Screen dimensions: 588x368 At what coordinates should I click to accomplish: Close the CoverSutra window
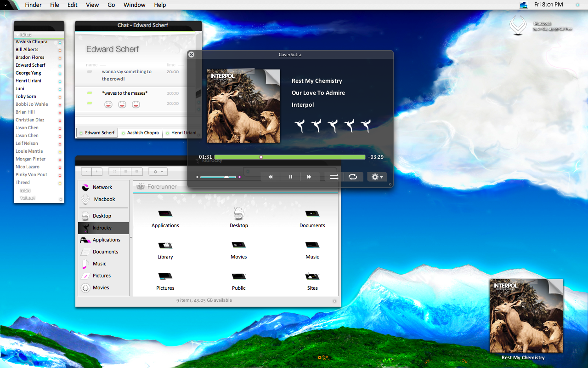[x=192, y=54]
